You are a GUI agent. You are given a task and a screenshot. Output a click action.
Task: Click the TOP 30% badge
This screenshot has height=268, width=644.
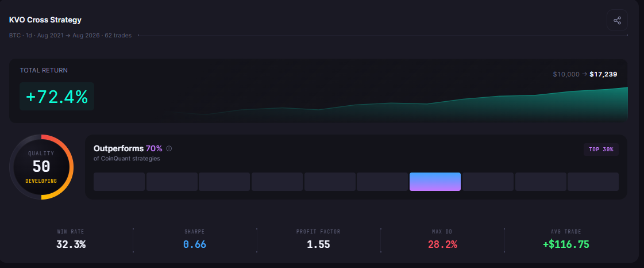tap(601, 150)
